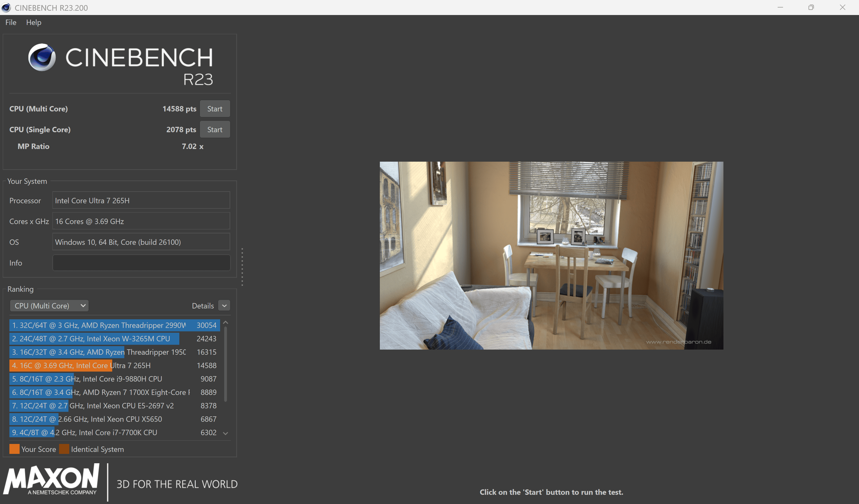Screen dimensions: 859x504
Task: Start the CPU Multi Core test
Action: 214,109
